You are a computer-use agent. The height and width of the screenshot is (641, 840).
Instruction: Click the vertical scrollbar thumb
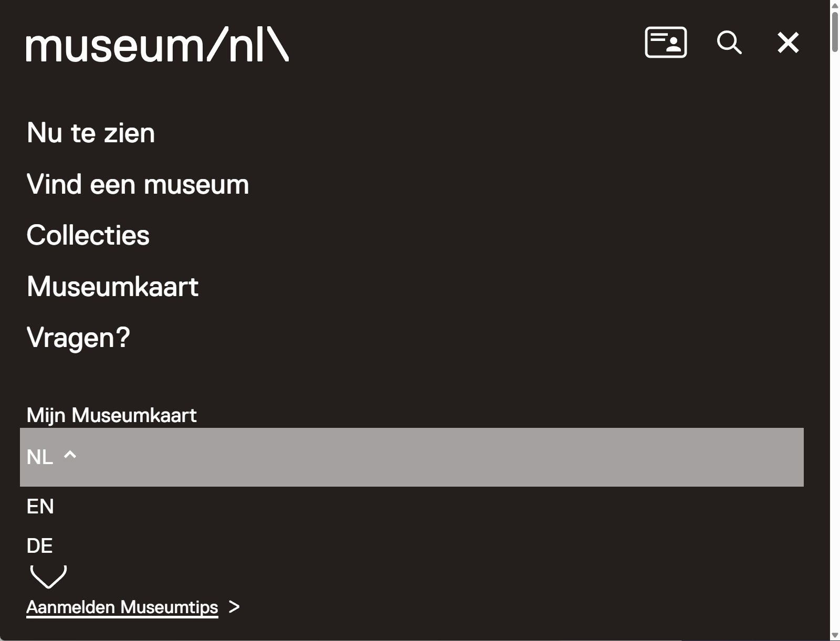[835, 30]
